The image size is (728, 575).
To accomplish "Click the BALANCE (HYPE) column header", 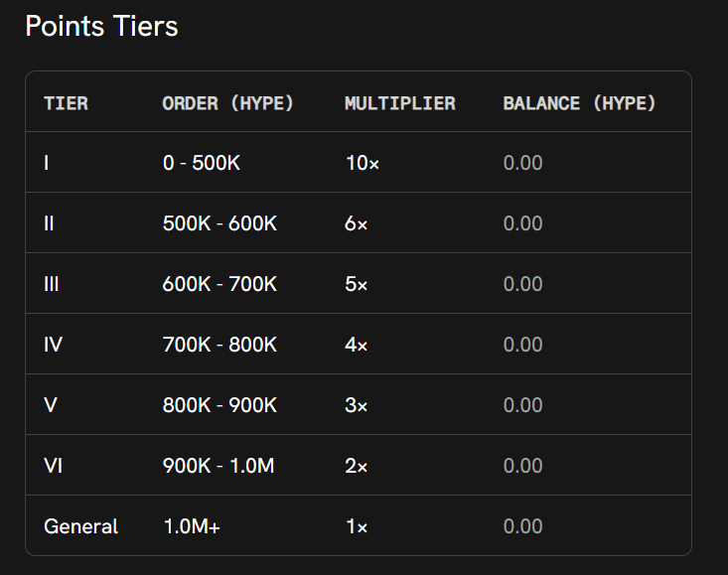I will (x=579, y=102).
